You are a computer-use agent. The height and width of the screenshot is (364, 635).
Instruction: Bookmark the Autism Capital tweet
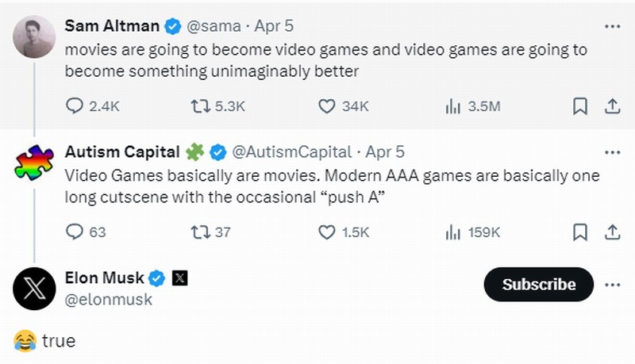(580, 232)
